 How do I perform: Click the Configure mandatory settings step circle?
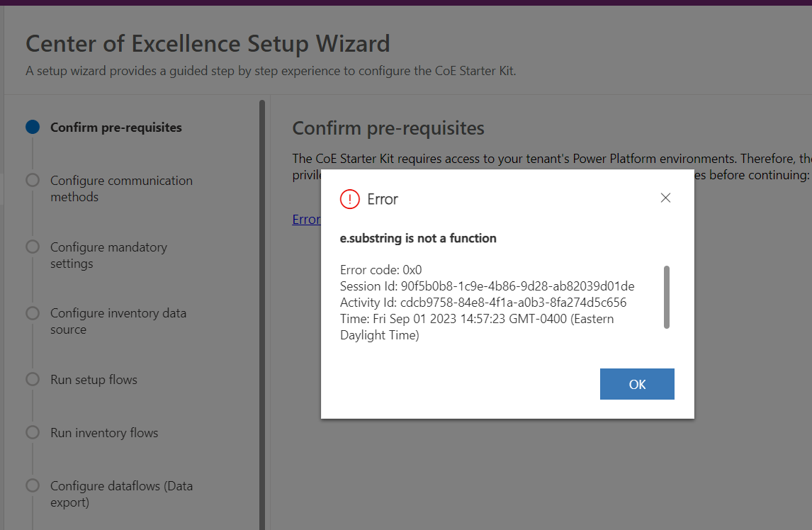pos(31,247)
